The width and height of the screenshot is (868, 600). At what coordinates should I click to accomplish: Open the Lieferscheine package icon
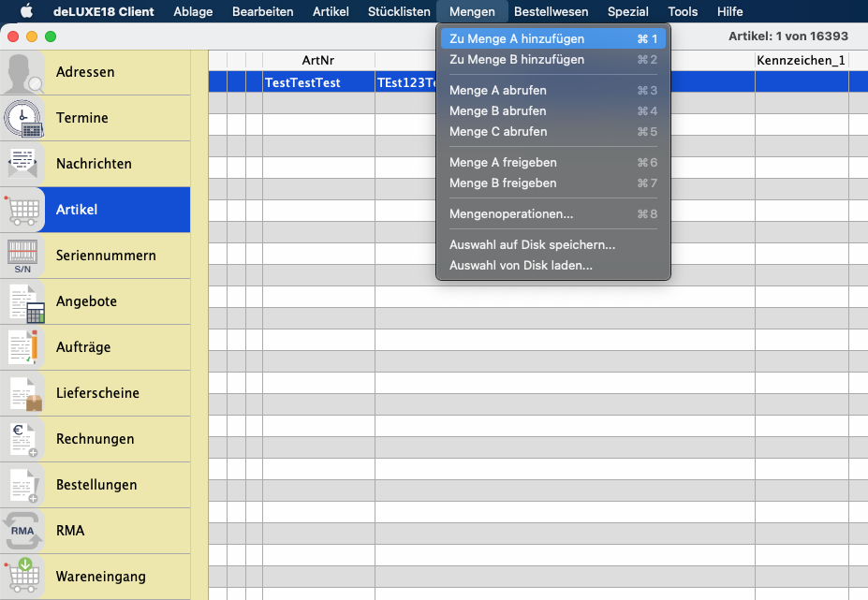(x=23, y=393)
